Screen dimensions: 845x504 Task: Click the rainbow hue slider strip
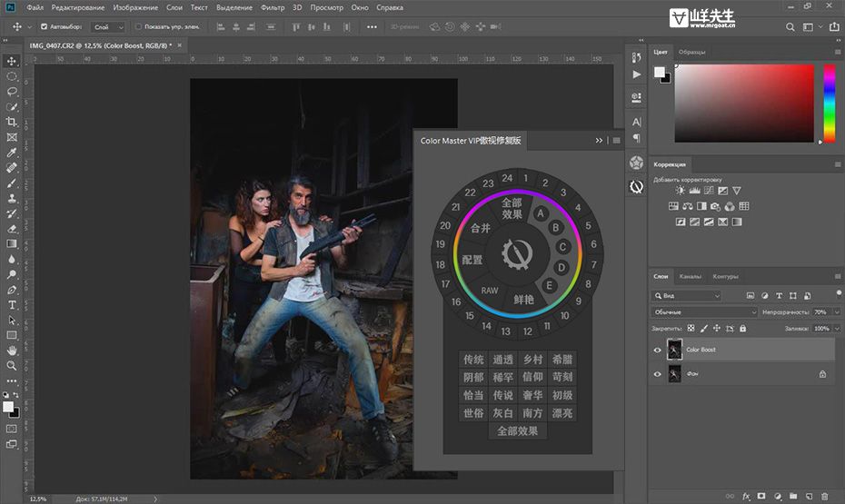(830, 104)
